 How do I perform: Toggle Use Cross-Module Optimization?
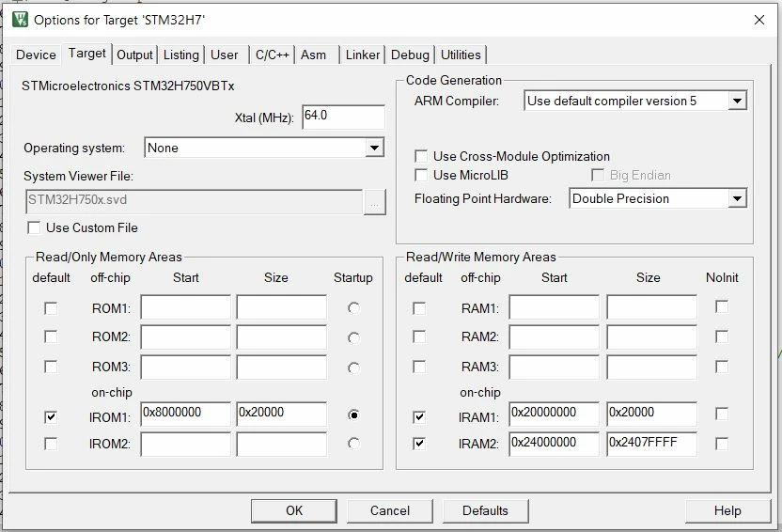(x=421, y=157)
